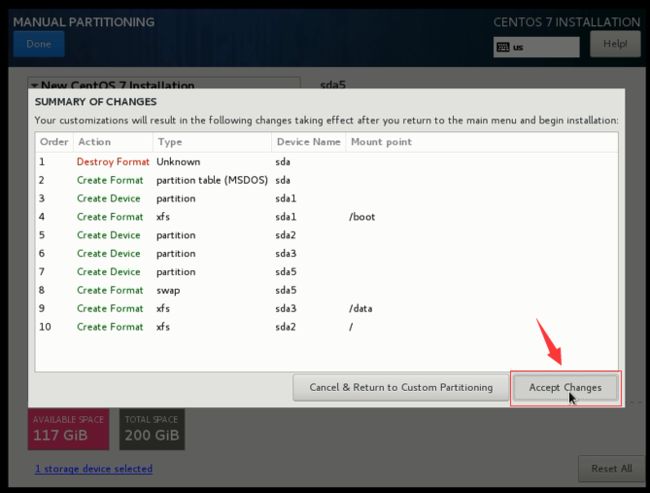Select Create Format in row 10

coord(110,327)
